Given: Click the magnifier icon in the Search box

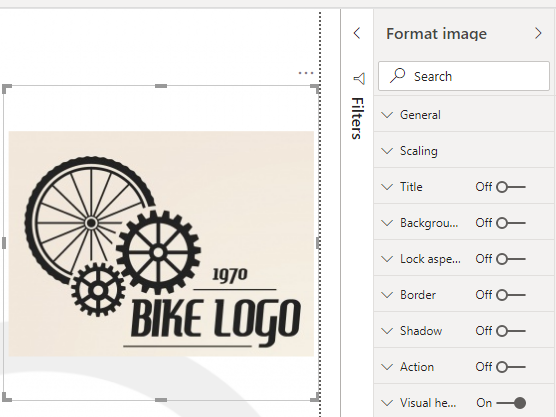Looking at the screenshot, I should pos(397,76).
